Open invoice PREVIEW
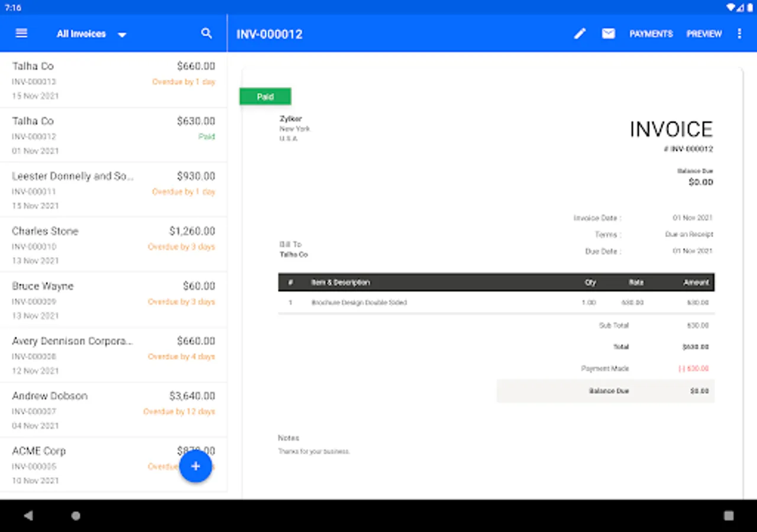Image resolution: width=757 pixels, height=532 pixels. (x=704, y=34)
